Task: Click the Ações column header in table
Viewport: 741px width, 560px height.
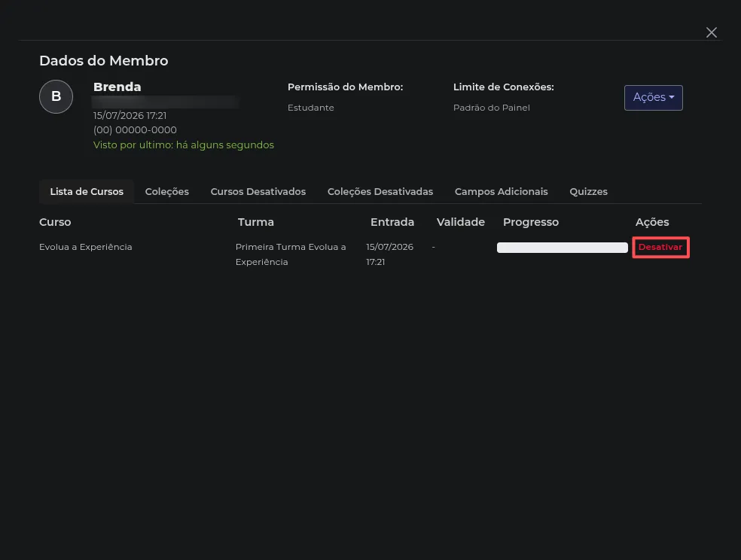Action: coord(652,222)
